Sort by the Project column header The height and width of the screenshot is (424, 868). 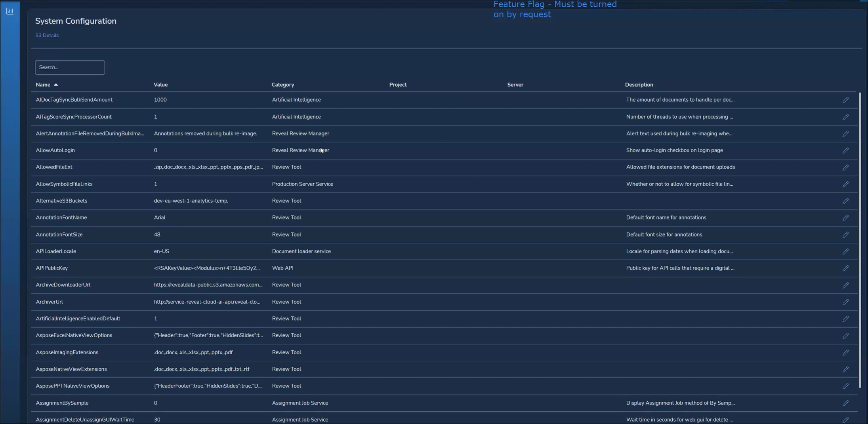click(x=398, y=85)
